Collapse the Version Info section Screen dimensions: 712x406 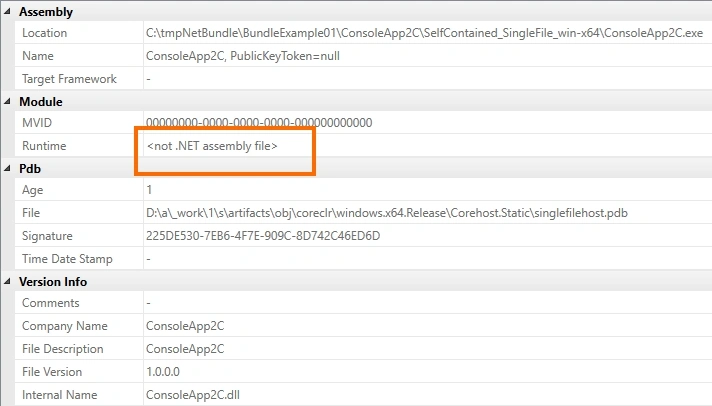(x=7, y=282)
